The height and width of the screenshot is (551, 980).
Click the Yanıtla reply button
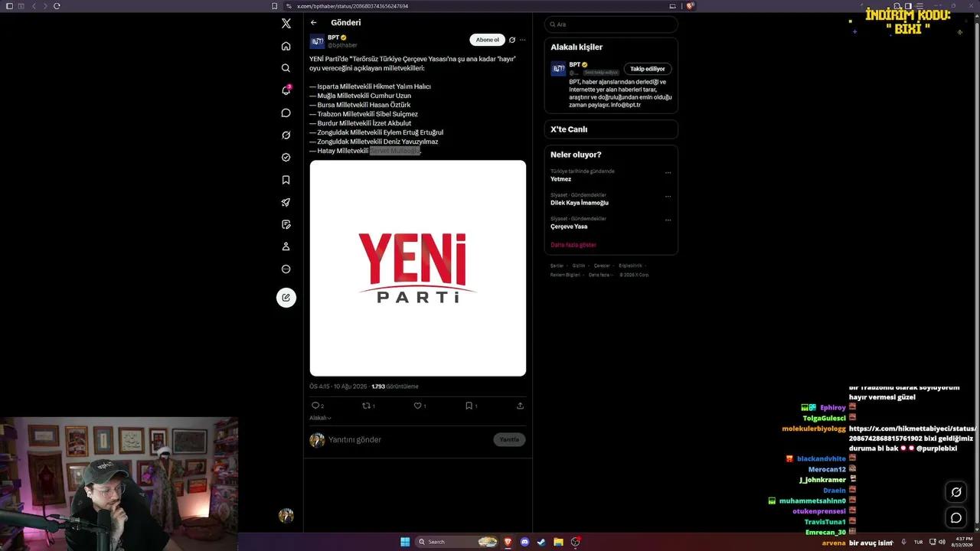click(509, 440)
